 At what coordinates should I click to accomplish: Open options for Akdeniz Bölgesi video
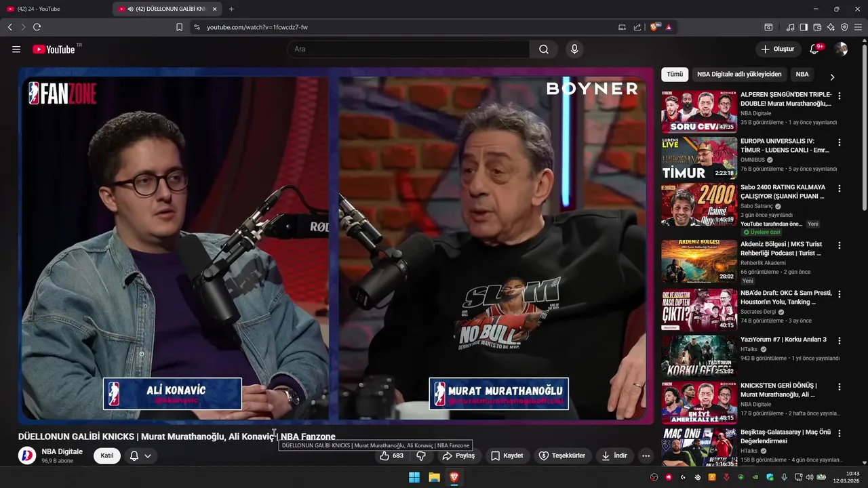(x=840, y=245)
